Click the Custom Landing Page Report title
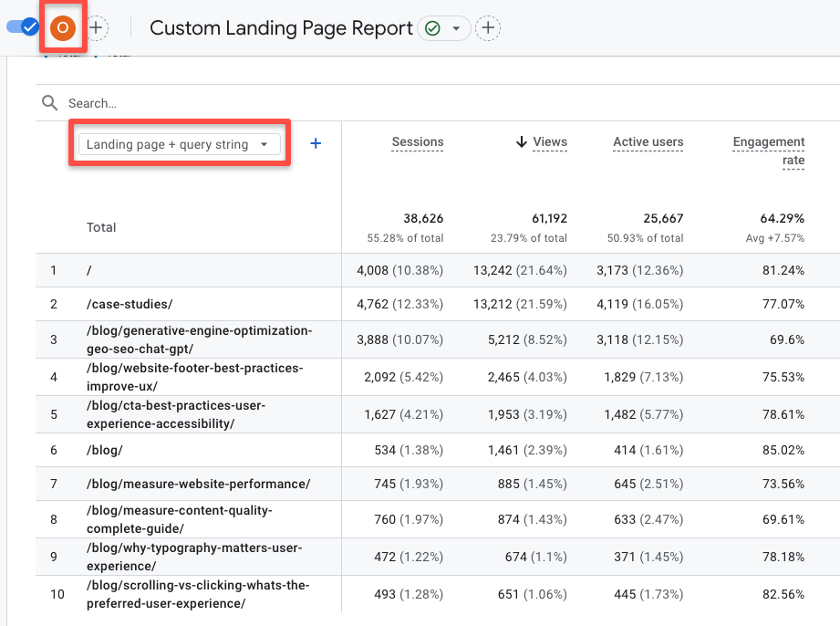The height and width of the screenshot is (626, 840). (x=280, y=28)
